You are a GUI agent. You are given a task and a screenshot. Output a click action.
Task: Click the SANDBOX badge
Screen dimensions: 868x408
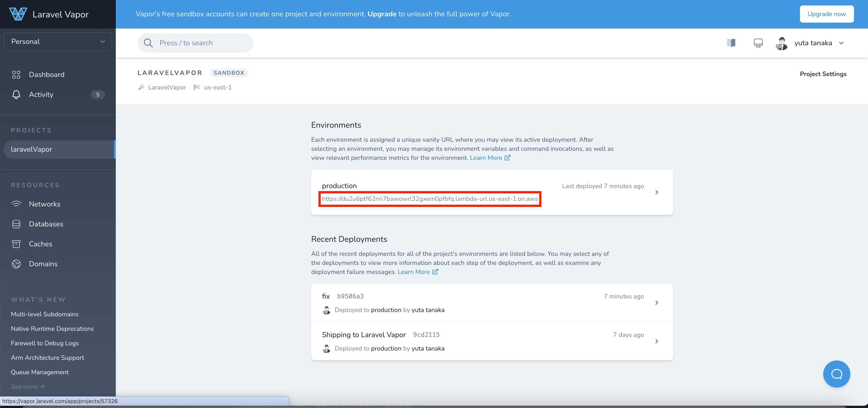229,73
